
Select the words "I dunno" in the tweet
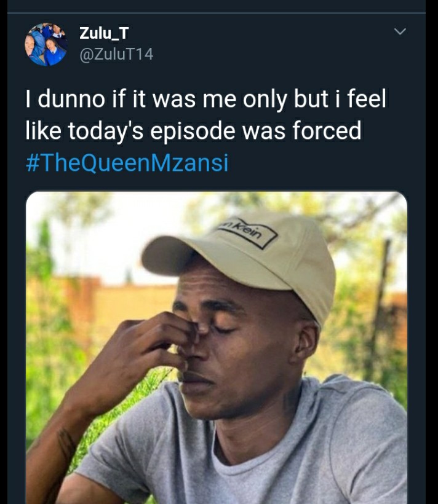(65, 99)
